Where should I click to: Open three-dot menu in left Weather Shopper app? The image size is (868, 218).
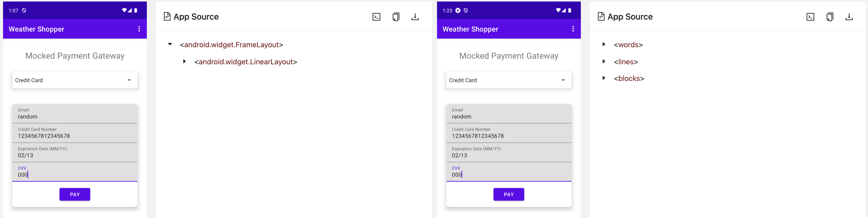point(139,29)
